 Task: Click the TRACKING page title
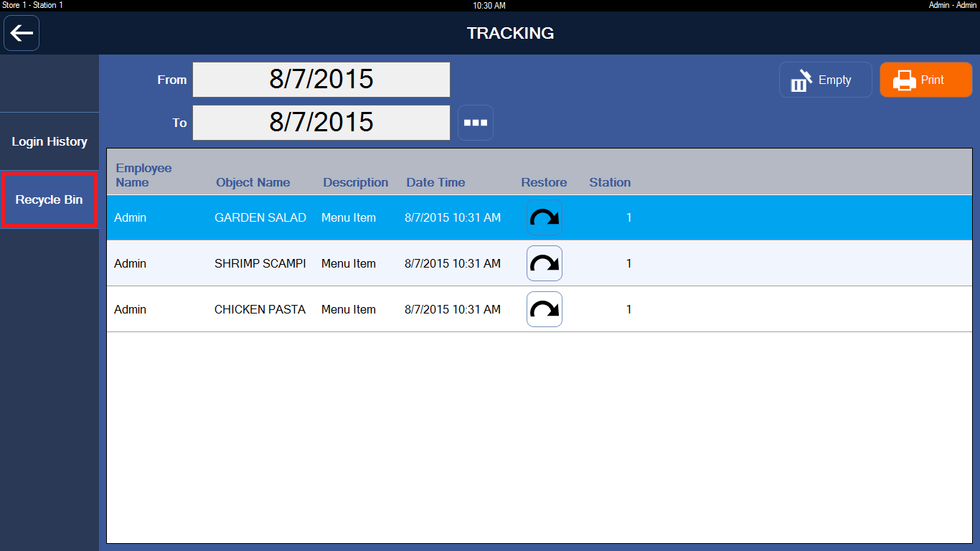(x=511, y=33)
